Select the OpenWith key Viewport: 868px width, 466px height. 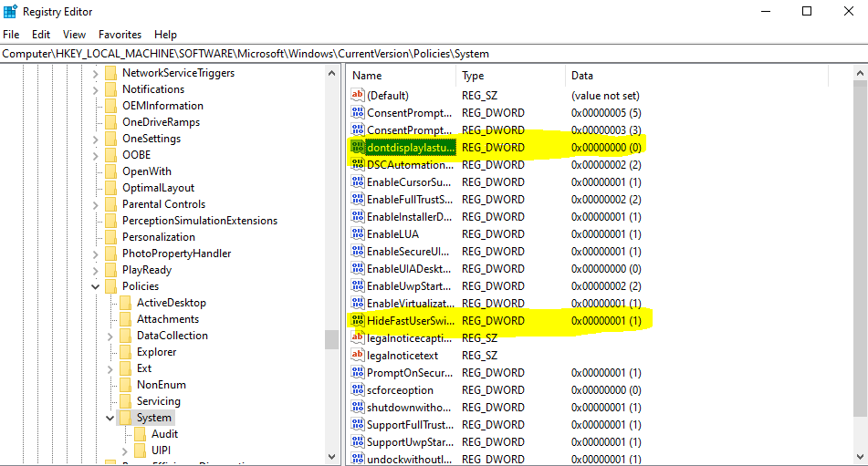tap(147, 171)
